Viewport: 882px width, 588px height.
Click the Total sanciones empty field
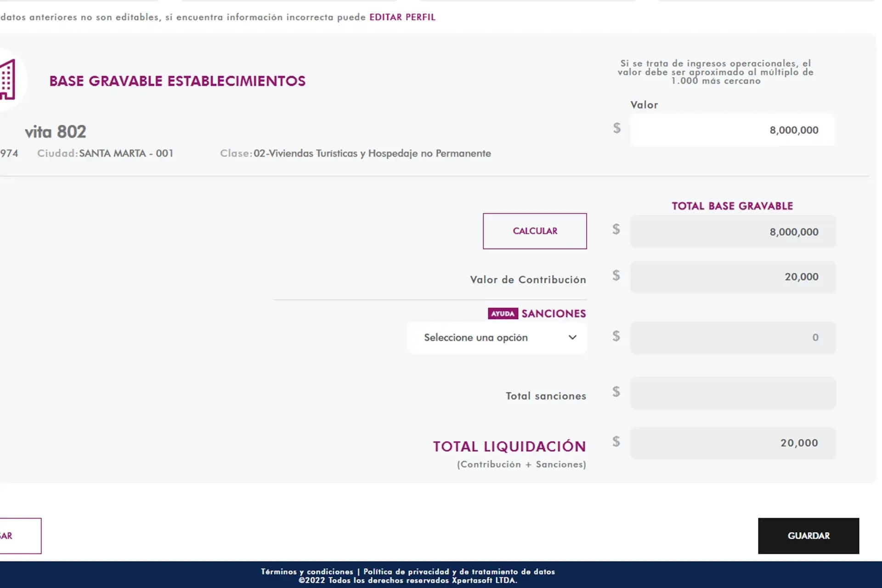point(733,393)
